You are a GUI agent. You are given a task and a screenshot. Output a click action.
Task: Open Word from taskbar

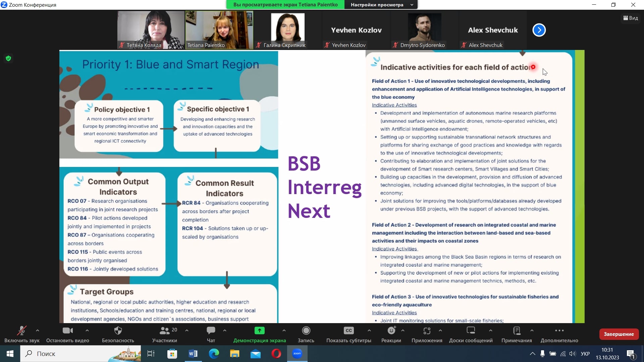[x=193, y=354]
